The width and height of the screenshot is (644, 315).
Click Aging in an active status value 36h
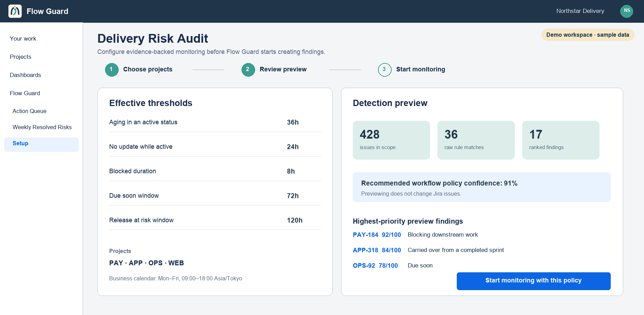pos(293,122)
